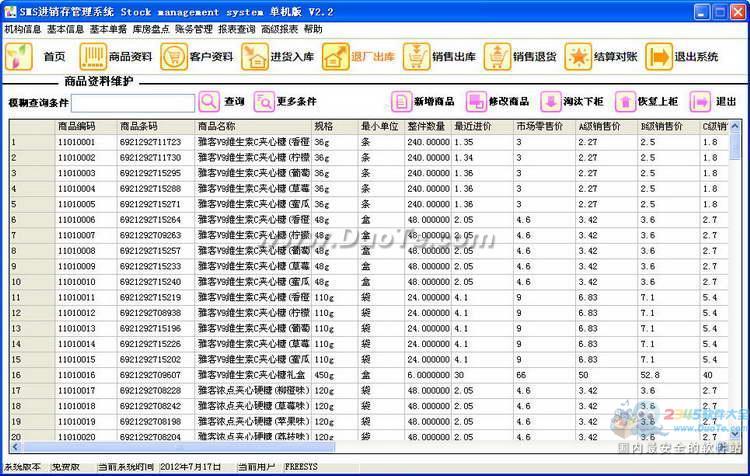Click the 恢复上柜 button label
The image size is (750, 476).
[658, 101]
